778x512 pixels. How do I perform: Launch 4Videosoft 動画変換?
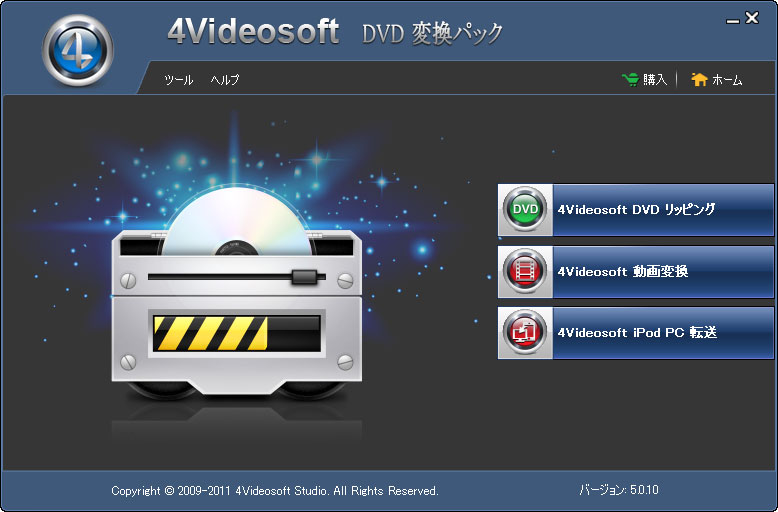pyautogui.click(x=636, y=272)
